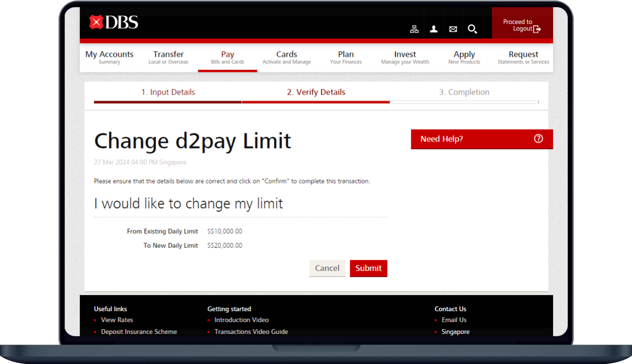Open Invest Manage your Wealth menu
Image resolution: width=632 pixels, height=364 pixels.
[405, 58]
